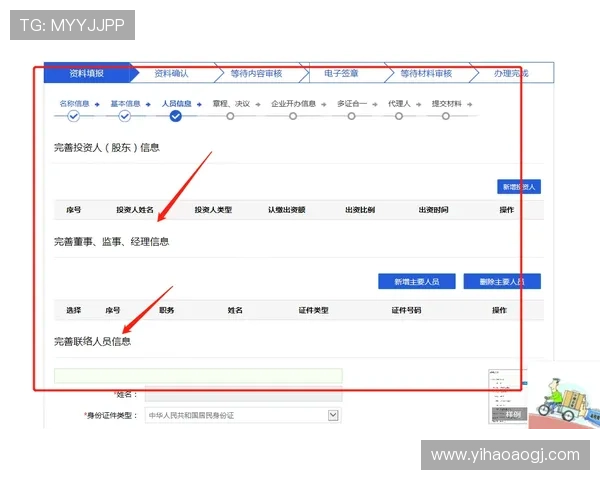Click the 认缴出资额 column header
600x480 pixels.
click(287, 210)
